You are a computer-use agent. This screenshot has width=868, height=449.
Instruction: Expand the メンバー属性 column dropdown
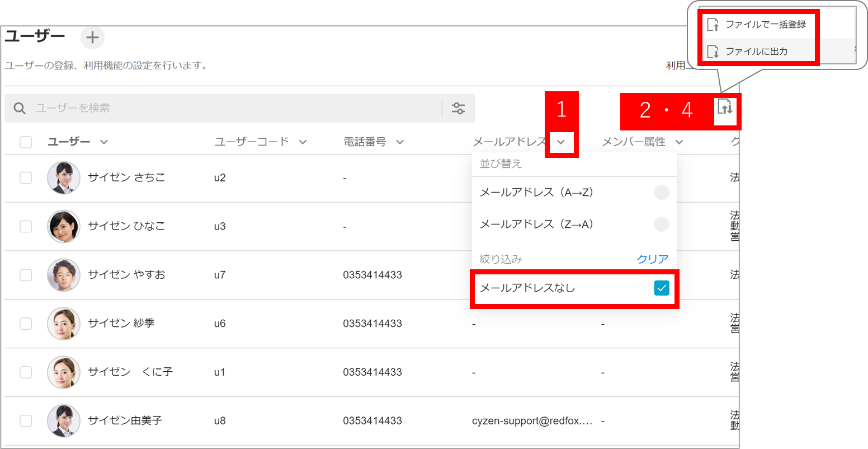pos(679,142)
